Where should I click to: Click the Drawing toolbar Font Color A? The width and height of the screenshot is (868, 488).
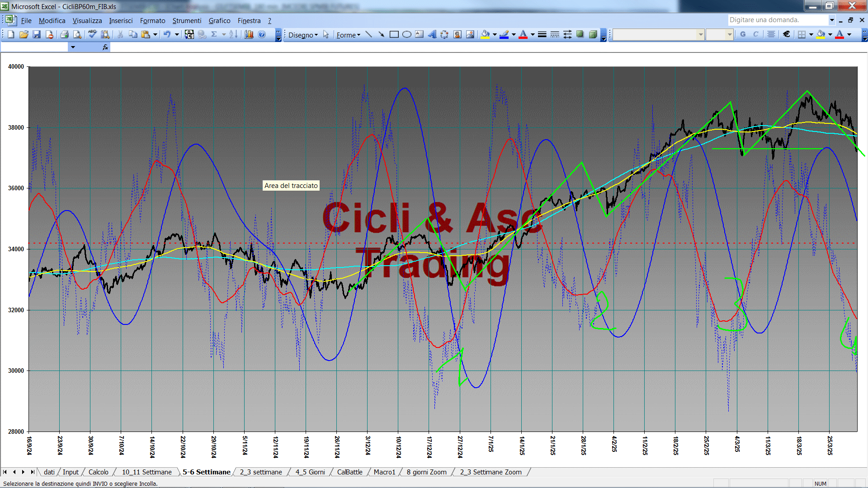pyautogui.click(x=523, y=34)
